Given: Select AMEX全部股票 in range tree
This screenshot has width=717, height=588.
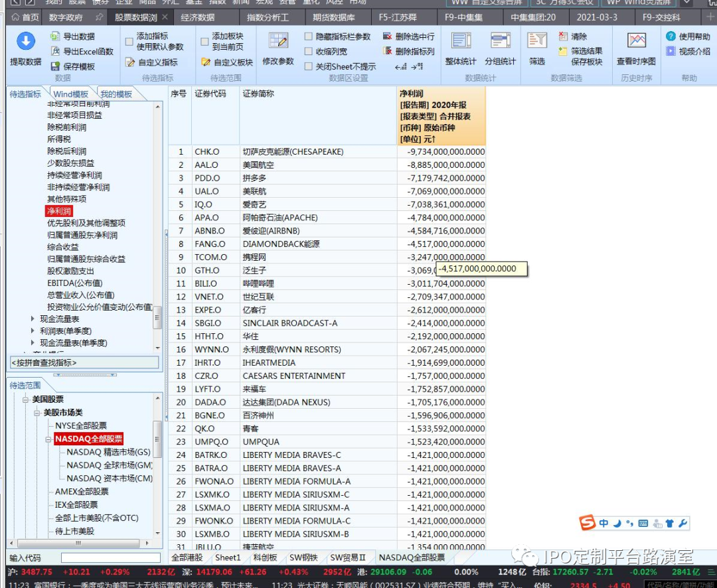Looking at the screenshot, I should (82, 492).
